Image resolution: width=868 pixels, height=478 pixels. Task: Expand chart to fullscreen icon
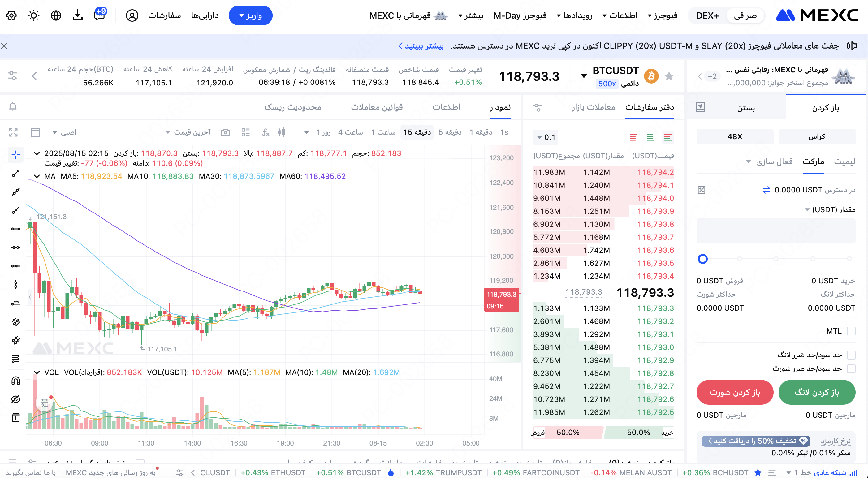[x=13, y=132]
